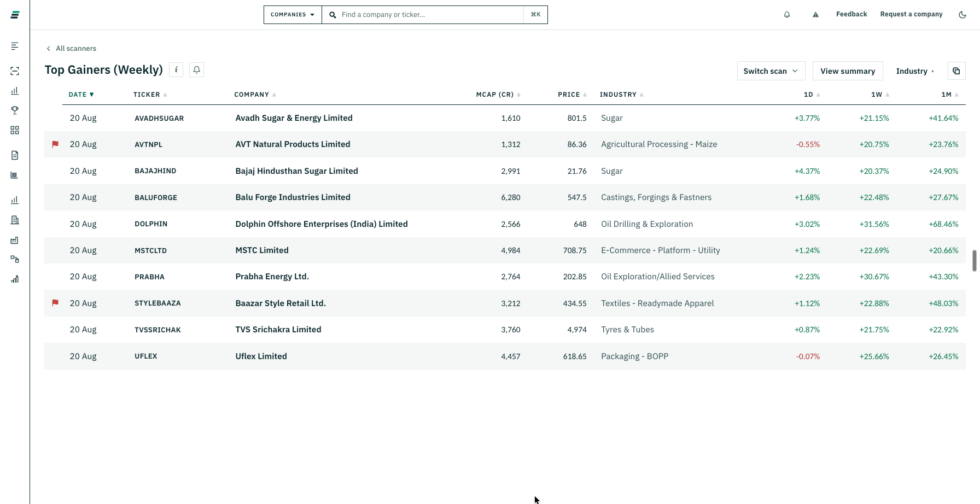Click the scan alert bell icon
Screen dimensions: 980x504
pyautogui.click(x=197, y=70)
